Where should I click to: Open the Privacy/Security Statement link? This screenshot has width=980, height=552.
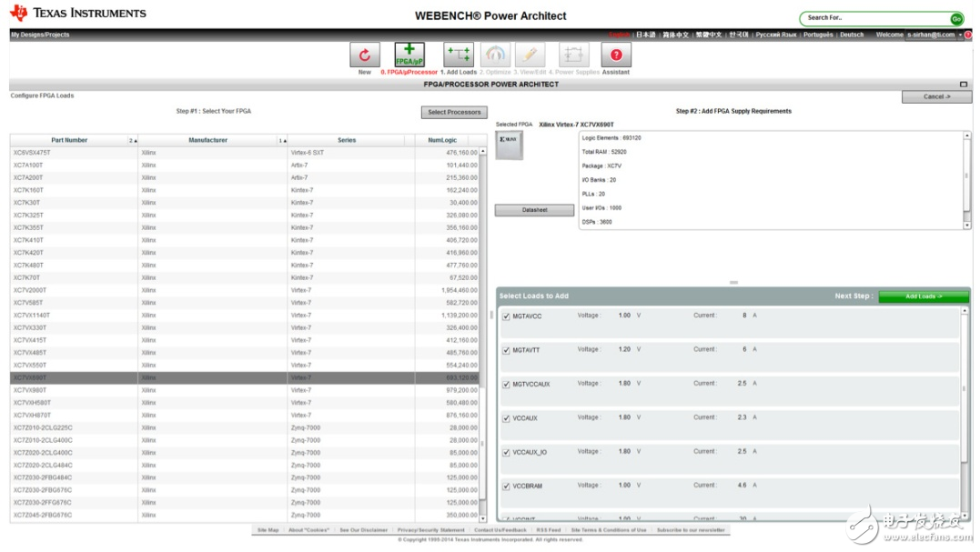(431, 530)
